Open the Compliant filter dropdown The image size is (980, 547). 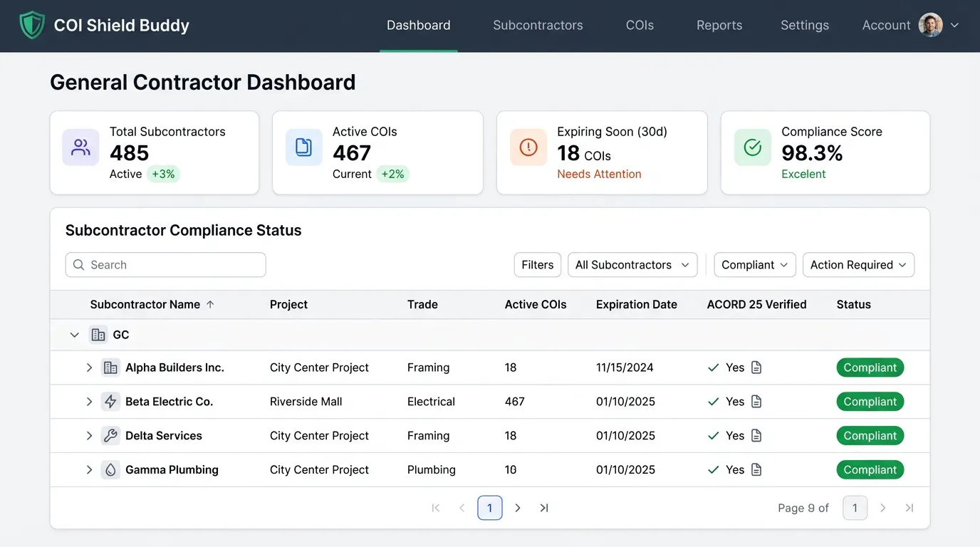click(755, 265)
